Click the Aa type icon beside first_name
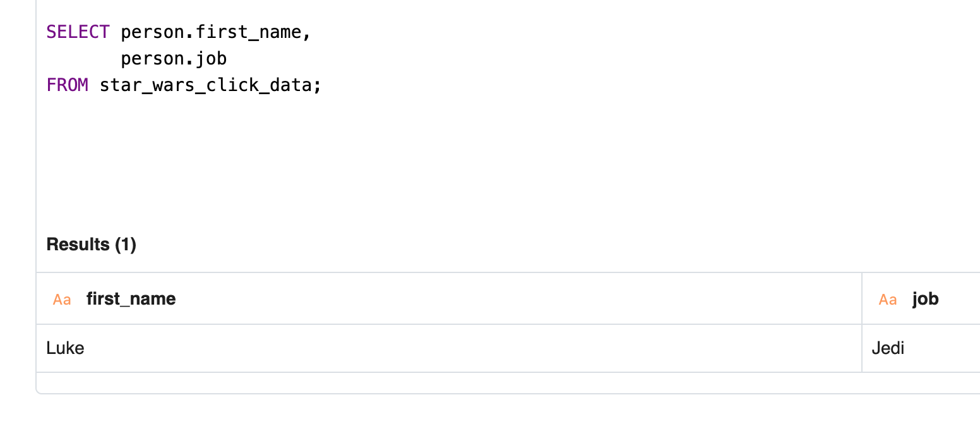980x426 pixels. [x=61, y=299]
